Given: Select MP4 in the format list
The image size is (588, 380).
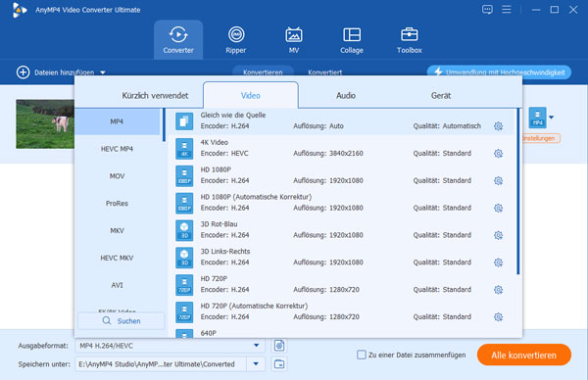Looking at the screenshot, I should point(117,121).
